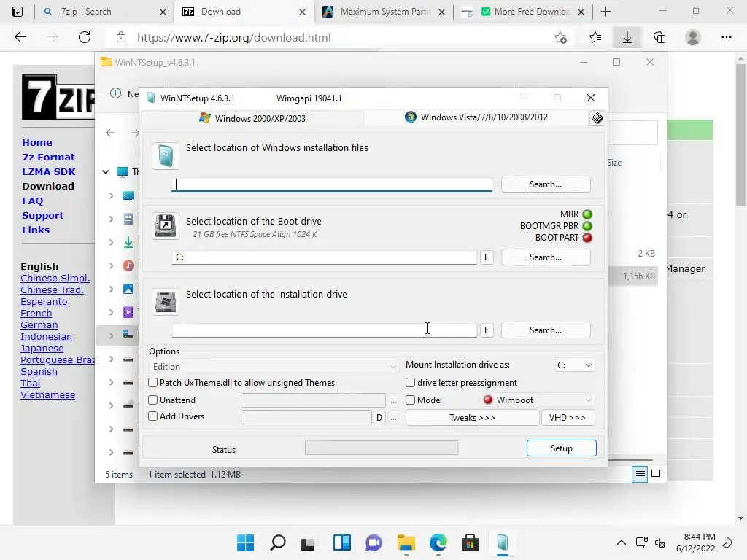The width and height of the screenshot is (747, 560).
Task: Open File Explorer from the taskbar
Action: click(406, 542)
